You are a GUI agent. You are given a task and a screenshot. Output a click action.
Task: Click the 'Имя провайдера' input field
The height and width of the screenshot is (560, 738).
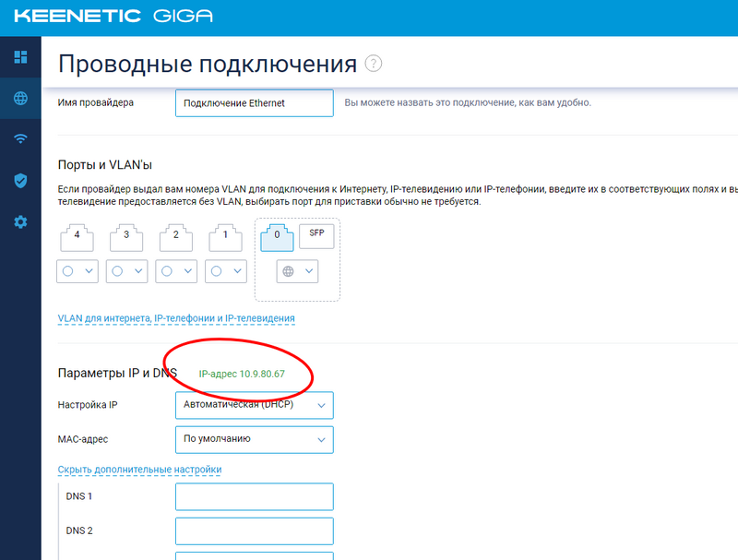[x=254, y=103]
